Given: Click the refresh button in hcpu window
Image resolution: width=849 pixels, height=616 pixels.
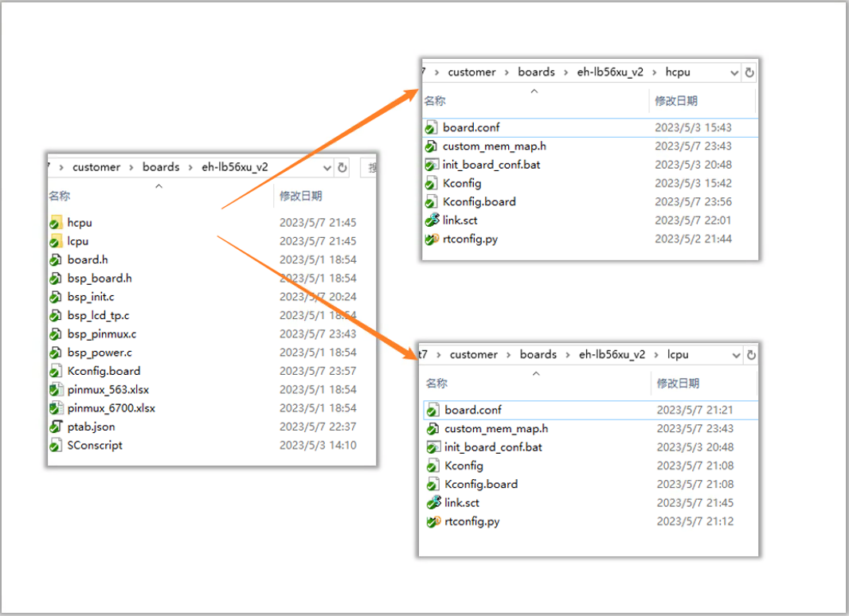Looking at the screenshot, I should coord(749,72).
